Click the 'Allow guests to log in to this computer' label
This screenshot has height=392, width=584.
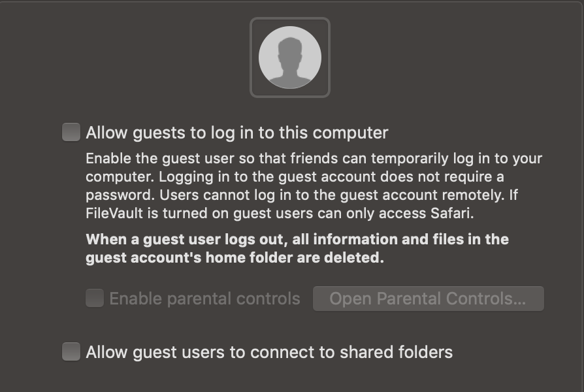click(x=237, y=133)
